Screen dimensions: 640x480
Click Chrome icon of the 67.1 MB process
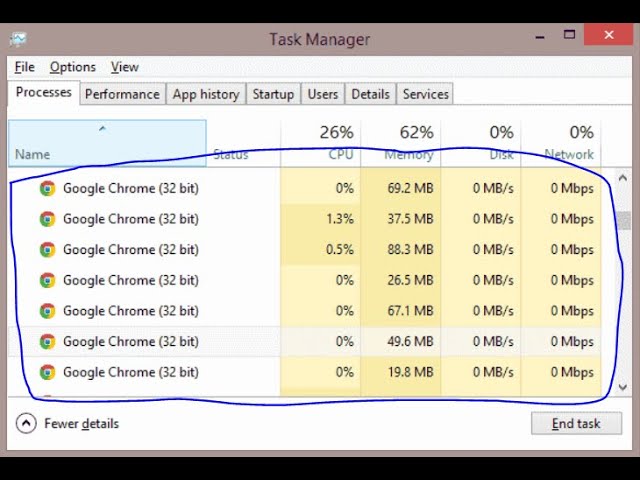(x=47, y=311)
